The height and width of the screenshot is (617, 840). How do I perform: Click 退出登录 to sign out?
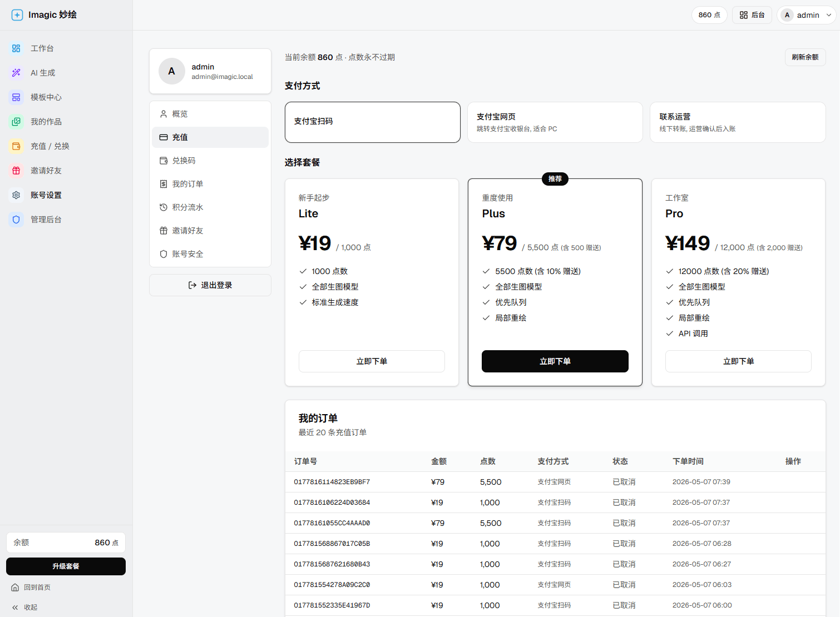(210, 285)
